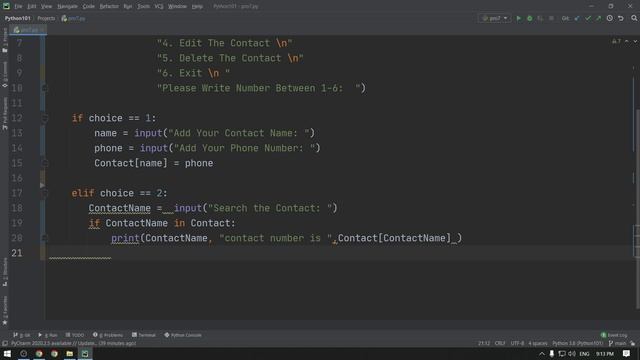The height and width of the screenshot is (360, 640).
Task: Click Projects breadcrumb in navigation bar
Action: point(46,18)
